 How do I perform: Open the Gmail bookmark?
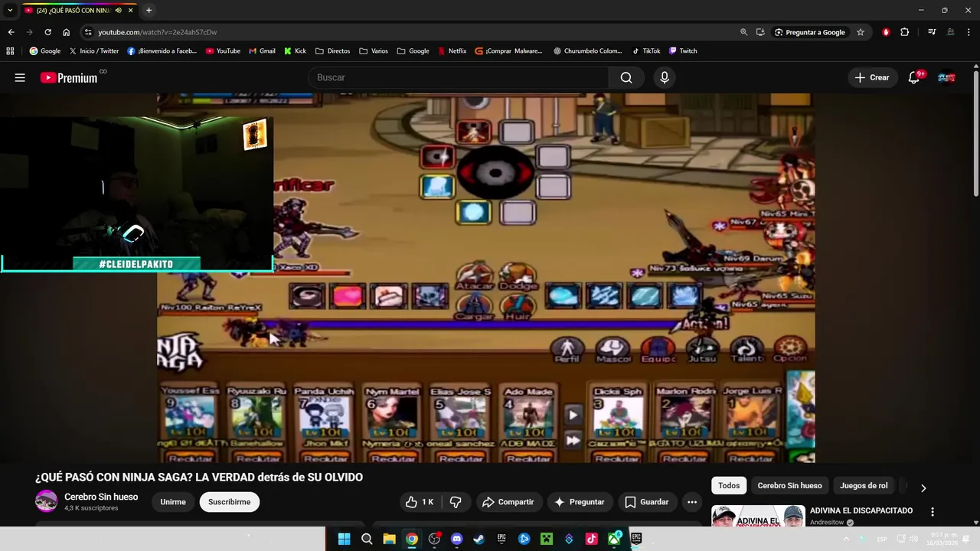pyautogui.click(x=262, y=51)
